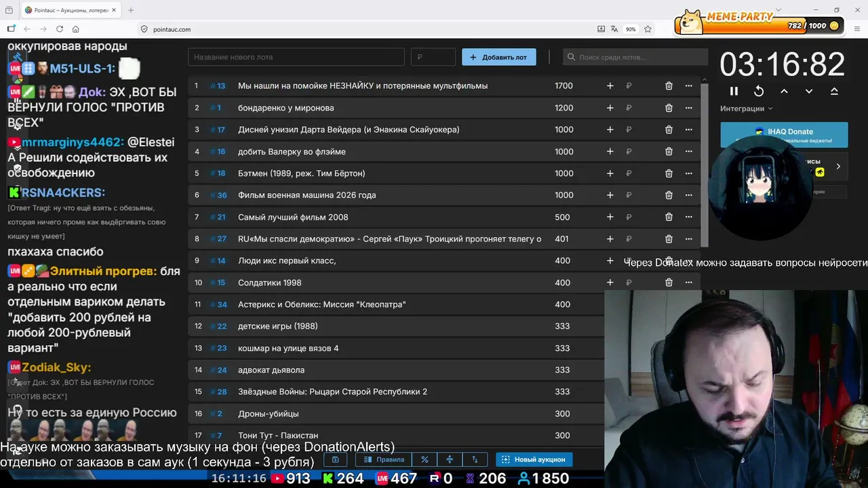Delete the Солдатики 1998 lot

(669, 283)
